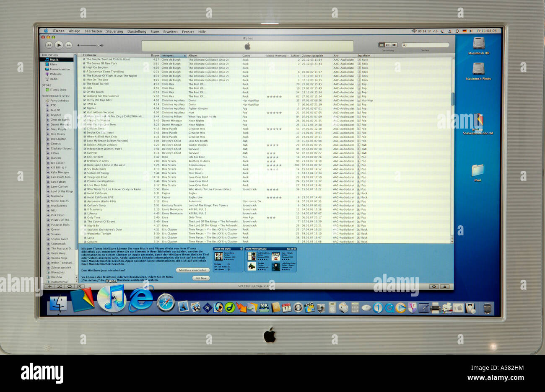Screen dimensions: 545x392
Task: Open Safari from the Dock
Action: [166, 303]
